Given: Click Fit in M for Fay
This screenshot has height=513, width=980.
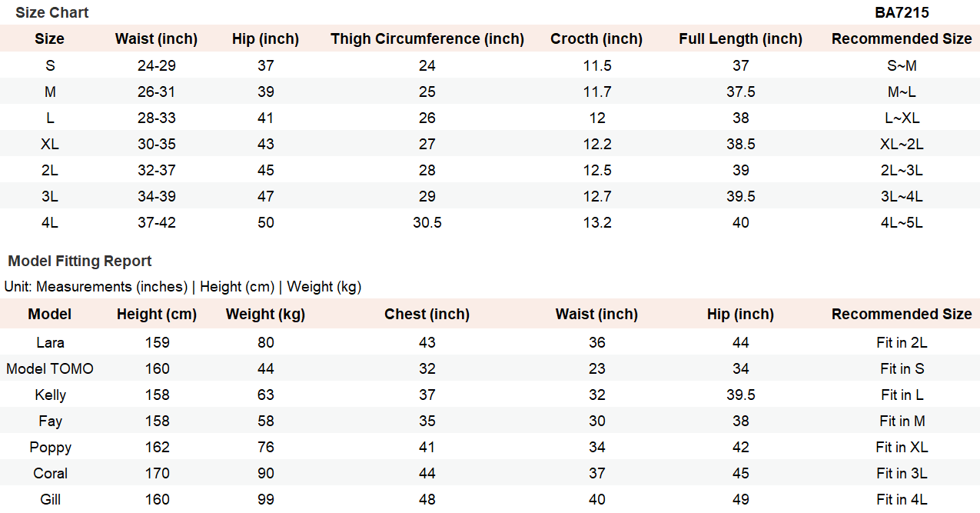Looking at the screenshot, I should pyautogui.click(x=902, y=421).
